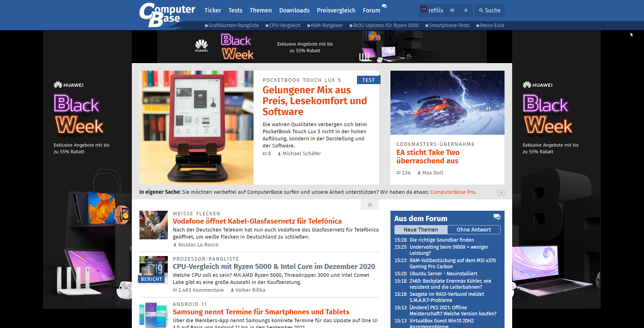Screen dimensions: 644x328
Task: Follow the ComputerBase Pro link
Action: 453,192
